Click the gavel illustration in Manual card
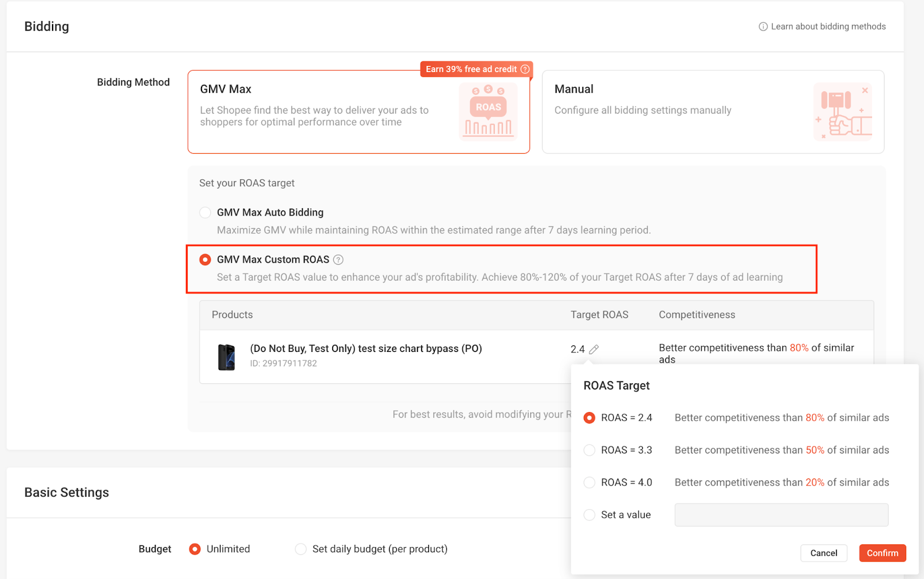The image size is (924, 579). (x=843, y=112)
